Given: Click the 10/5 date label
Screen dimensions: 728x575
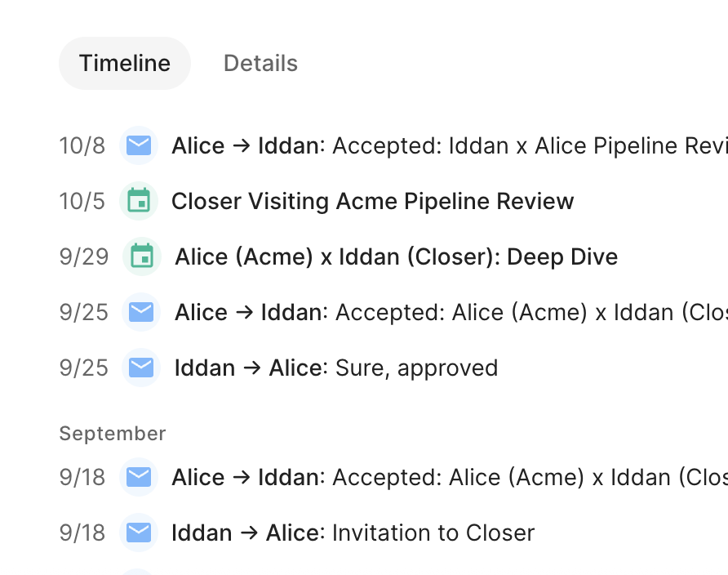Looking at the screenshot, I should click(82, 201).
